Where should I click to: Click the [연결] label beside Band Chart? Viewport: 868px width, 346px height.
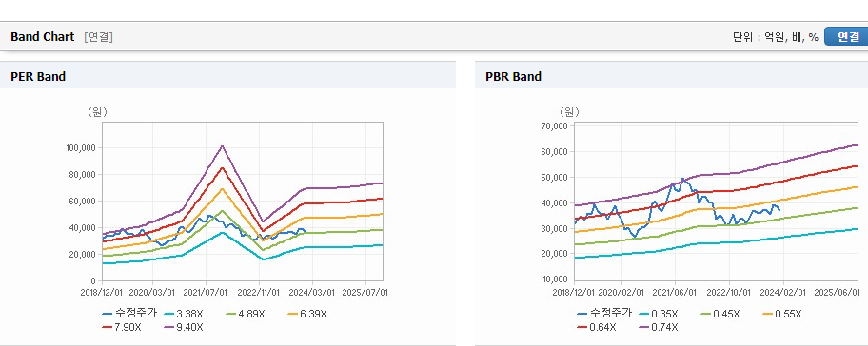[x=99, y=37]
